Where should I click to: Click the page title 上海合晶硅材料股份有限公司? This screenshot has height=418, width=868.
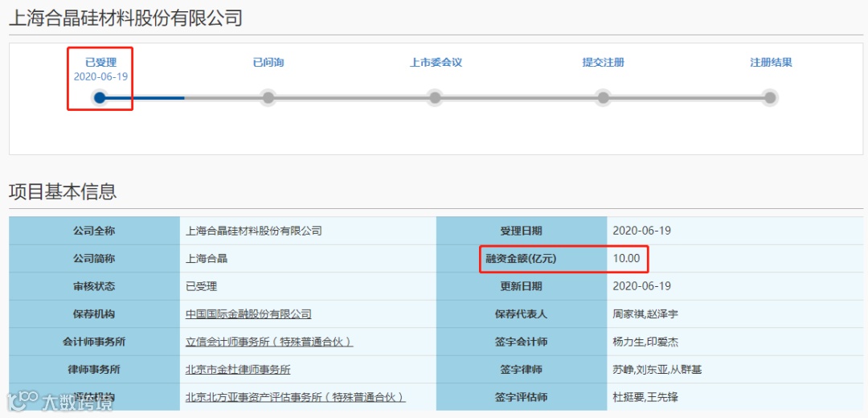pos(125,17)
